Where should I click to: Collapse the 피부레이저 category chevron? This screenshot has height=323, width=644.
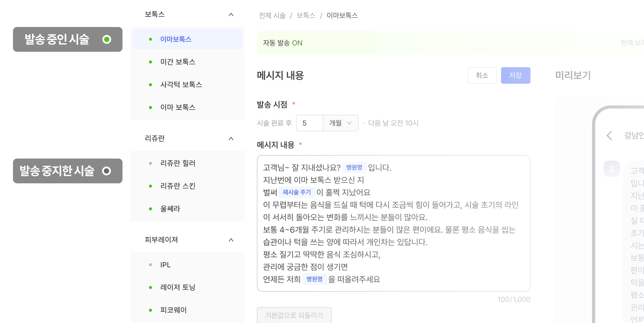[231, 240]
